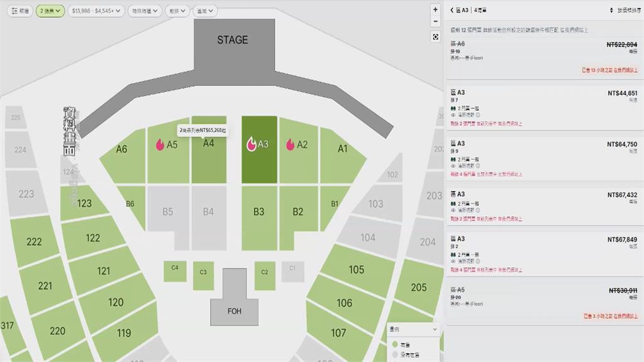
Task: Select section A4 on the seat map
Action: pyautogui.click(x=209, y=150)
